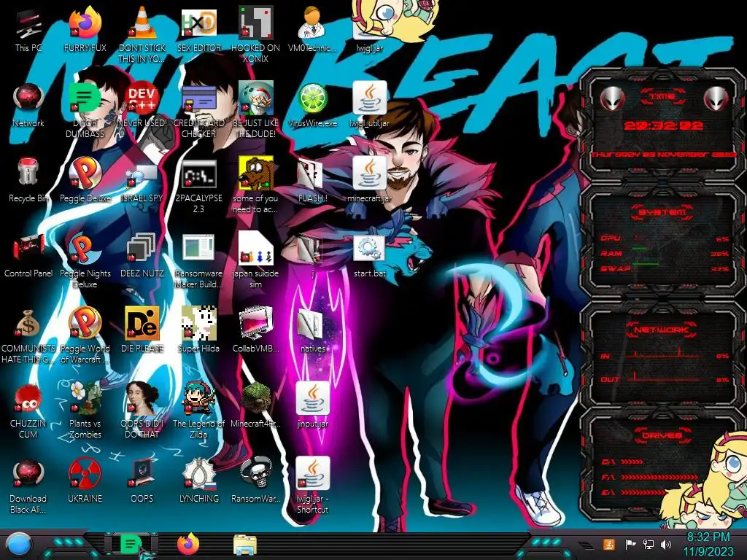The height and width of the screenshot is (560, 747).
Task: Click the OUT traffic row in NETWORK widget
Action: [x=664, y=379]
